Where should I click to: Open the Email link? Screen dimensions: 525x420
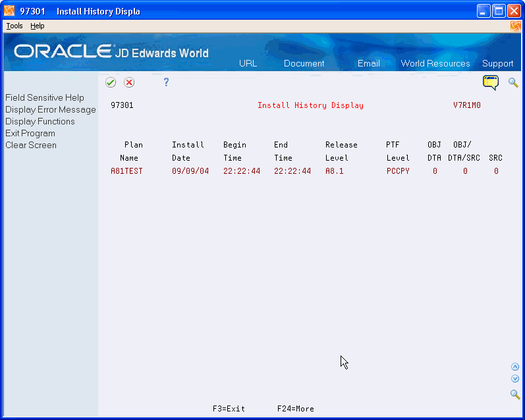pyautogui.click(x=369, y=64)
